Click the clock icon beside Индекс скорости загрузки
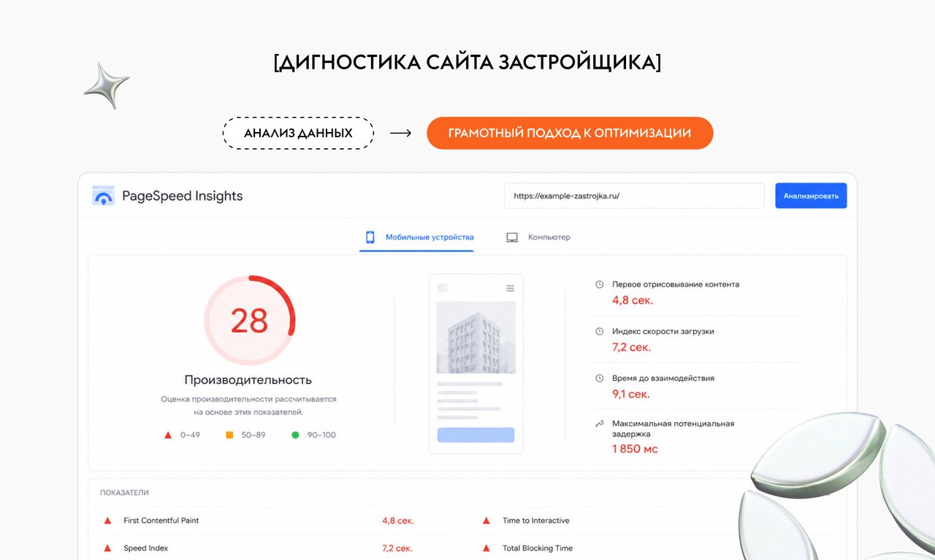 pos(600,331)
